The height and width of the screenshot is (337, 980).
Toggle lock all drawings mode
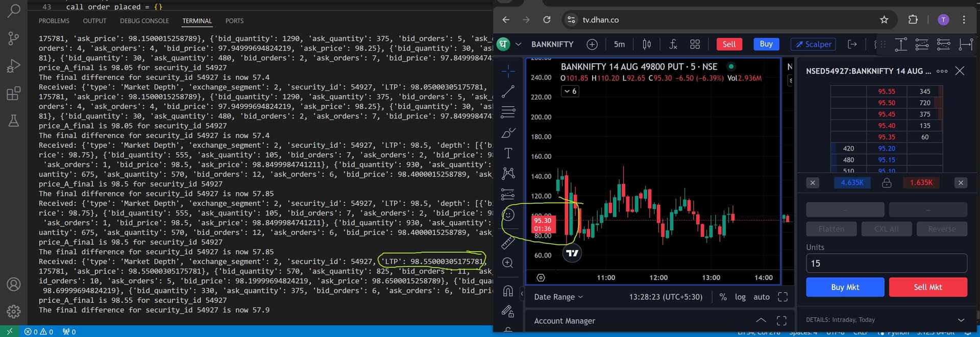508,311
